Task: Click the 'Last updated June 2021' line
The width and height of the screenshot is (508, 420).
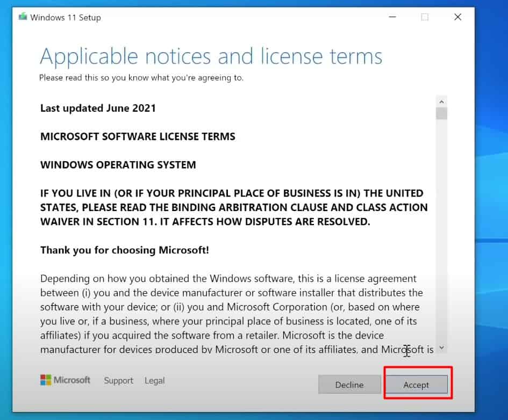Action: tap(98, 108)
